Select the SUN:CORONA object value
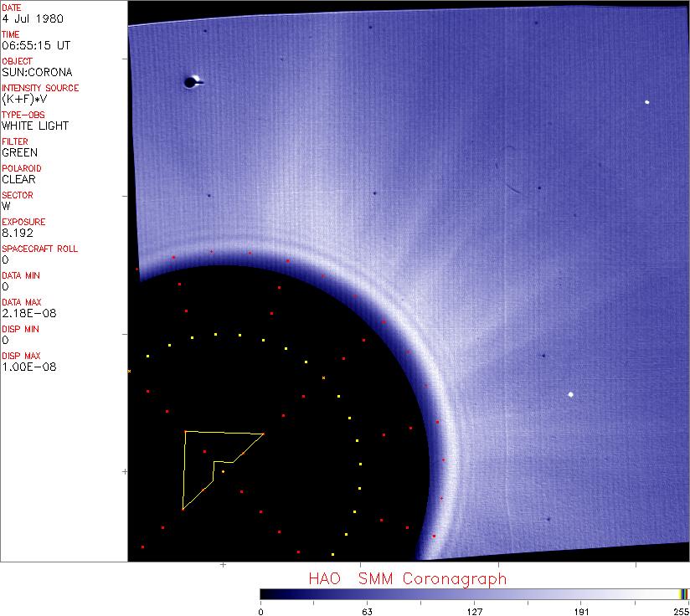690x616 pixels. (37, 72)
